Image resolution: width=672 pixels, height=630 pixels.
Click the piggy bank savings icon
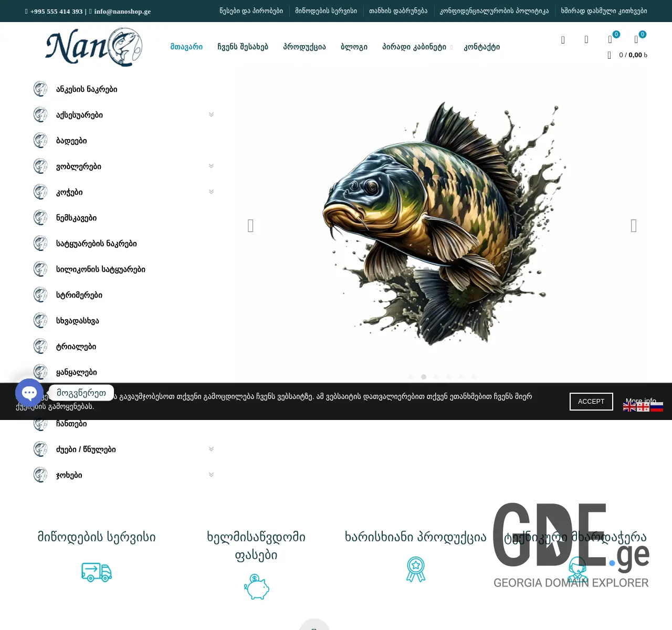pos(256,587)
